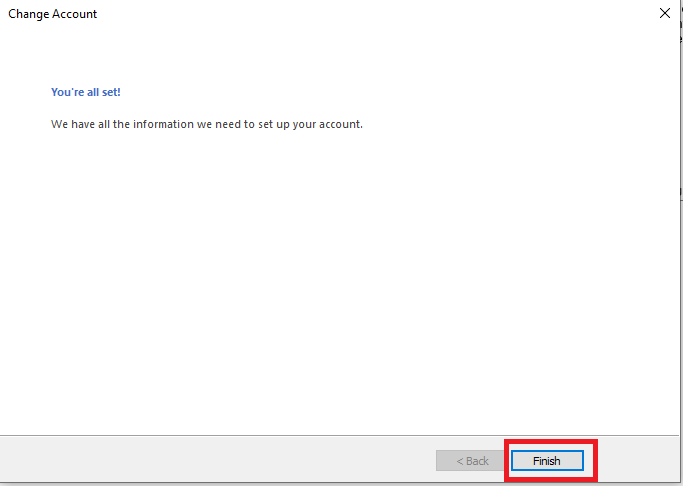Click the Change Account title text
The height and width of the screenshot is (486, 683).
(53, 14)
